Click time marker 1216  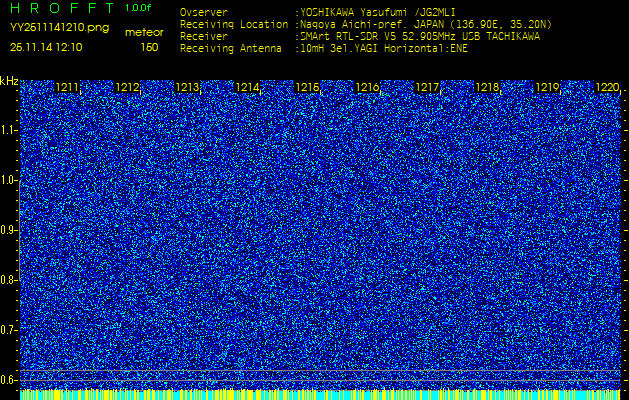pyautogui.click(x=367, y=87)
